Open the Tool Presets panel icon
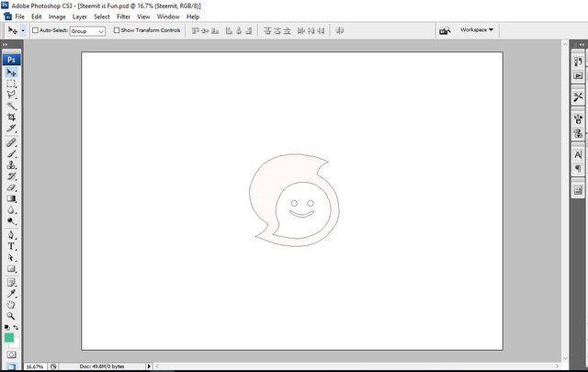 pyautogui.click(x=578, y=97)
